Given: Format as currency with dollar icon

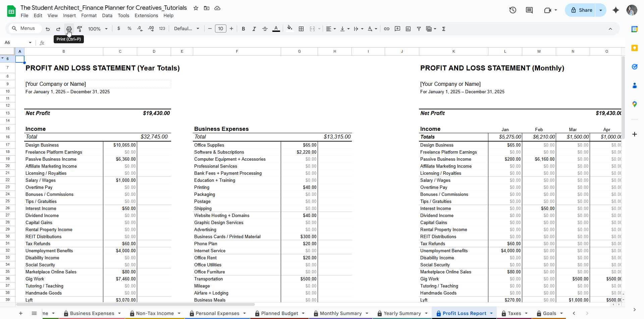Looking at the screenshot, I should [x=119, y=29].
